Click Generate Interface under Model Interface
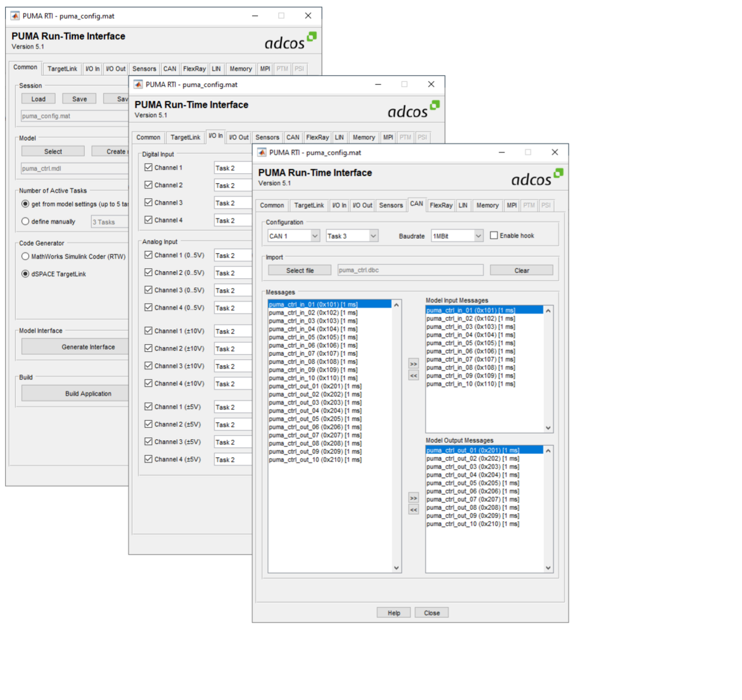Screen dimensions: 742x700 tap(74, 347)
